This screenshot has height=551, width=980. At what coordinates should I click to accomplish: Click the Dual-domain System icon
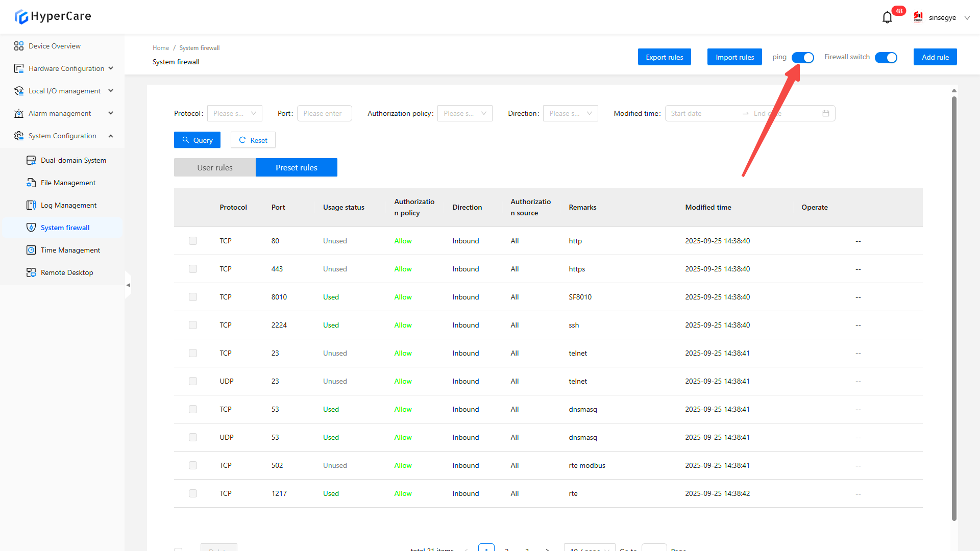coord(31,160)
